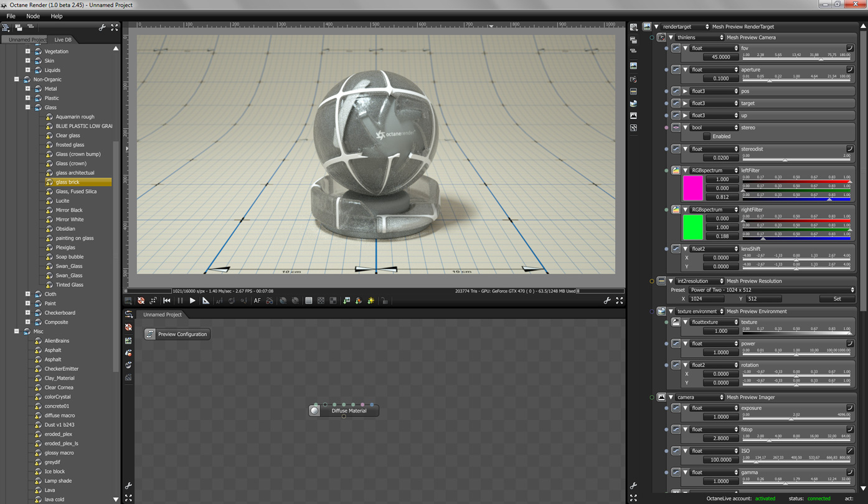Image resolution: width=868 pixels, height=504 pixels.
Task: Collapse the Glass folder
Action: click(28, 108)
